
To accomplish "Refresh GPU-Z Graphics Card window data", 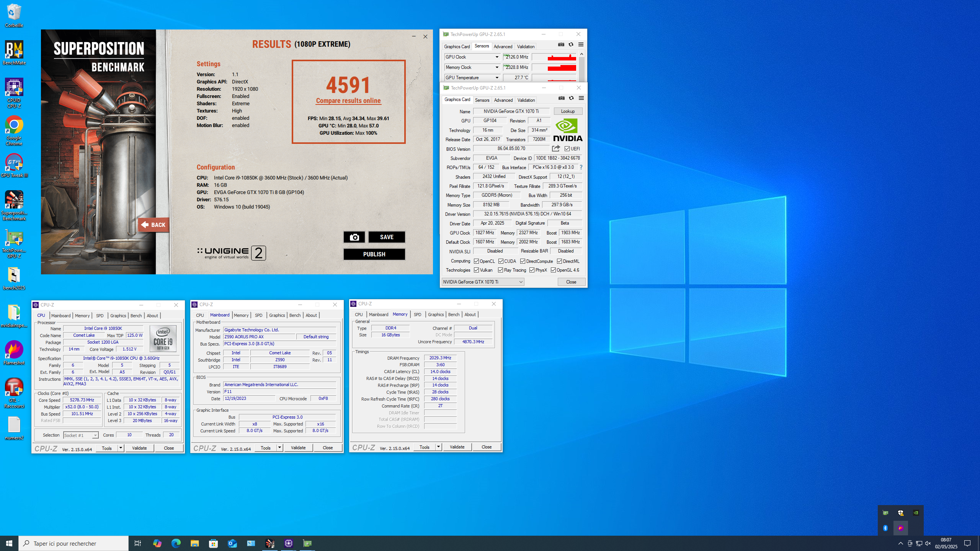I will [x=571, y=98].
